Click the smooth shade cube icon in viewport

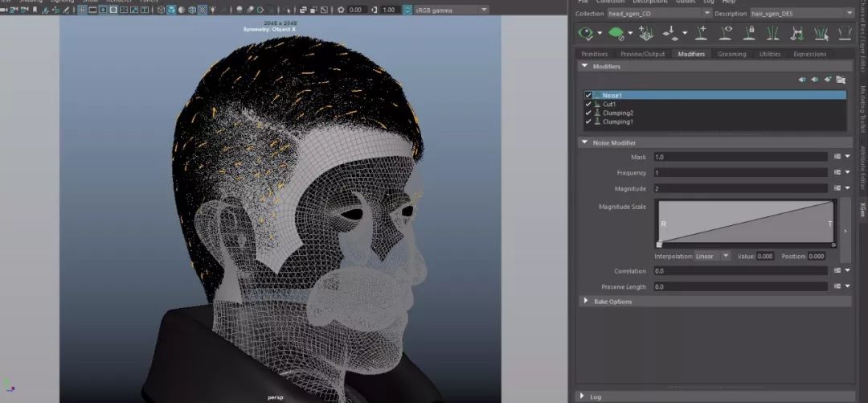(172, 10)
